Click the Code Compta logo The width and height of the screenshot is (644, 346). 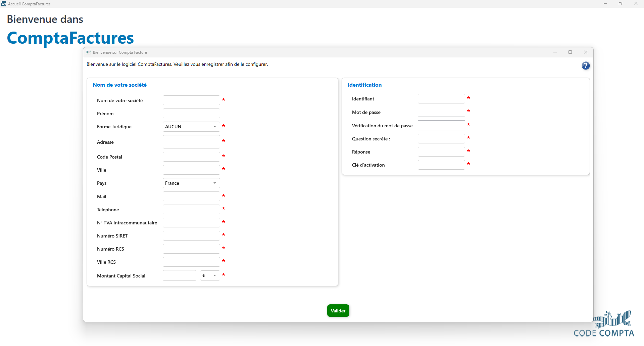[x=604, y=323]
